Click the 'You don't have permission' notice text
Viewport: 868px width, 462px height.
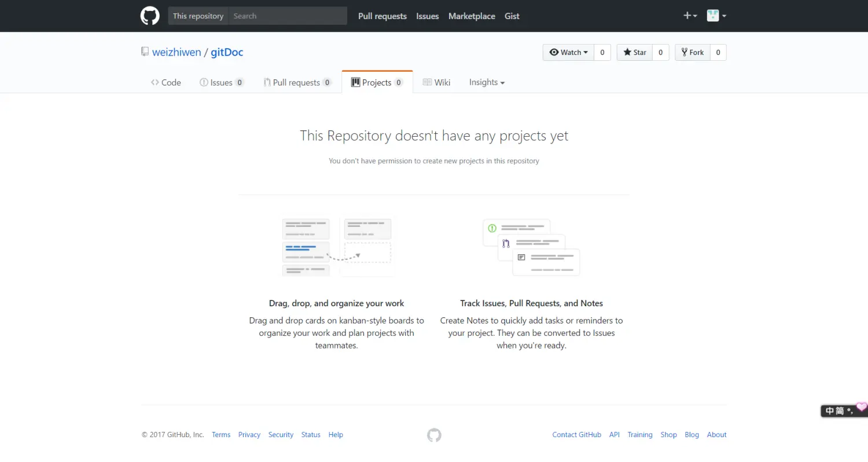pyautogui.click(x=434, y=161)
